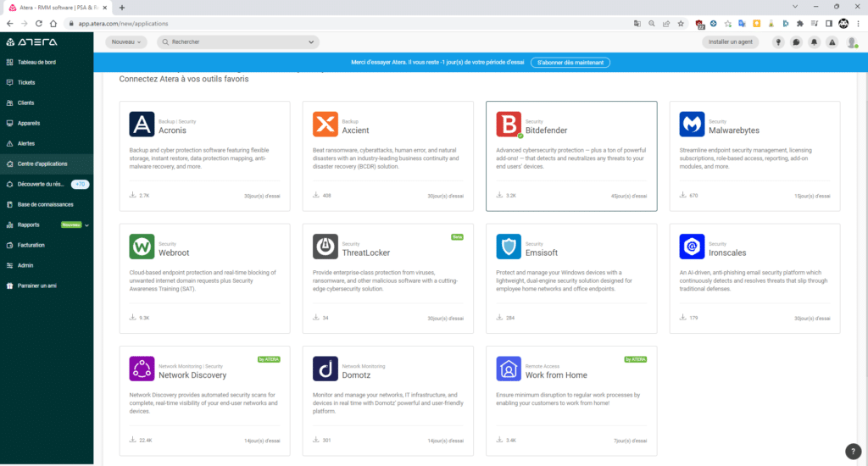This screenshot has height=466, width=868.
Task: Open the Work from Home icon
Action: (x=509, y=369)
